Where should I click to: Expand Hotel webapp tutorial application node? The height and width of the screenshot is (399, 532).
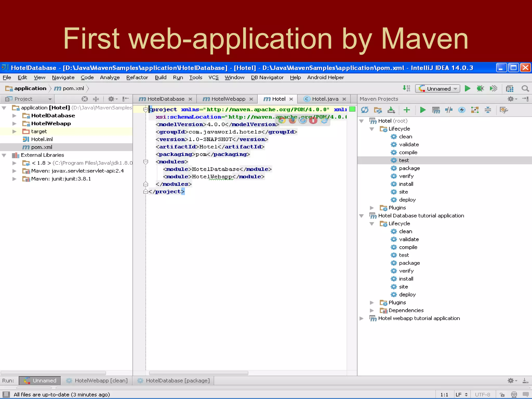pyautogui.click(x=361, y=318)
